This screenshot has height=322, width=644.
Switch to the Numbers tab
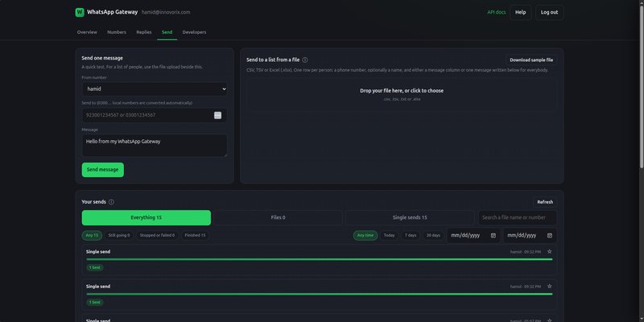117,32
